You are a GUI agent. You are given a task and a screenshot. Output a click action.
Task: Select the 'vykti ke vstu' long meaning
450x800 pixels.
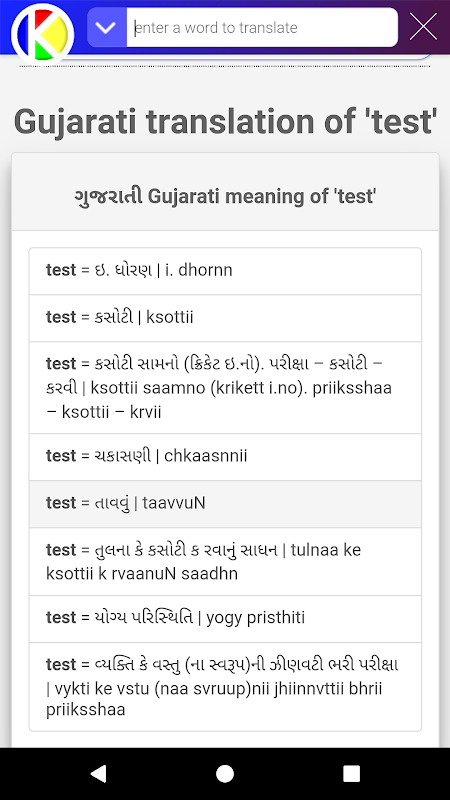225,687
